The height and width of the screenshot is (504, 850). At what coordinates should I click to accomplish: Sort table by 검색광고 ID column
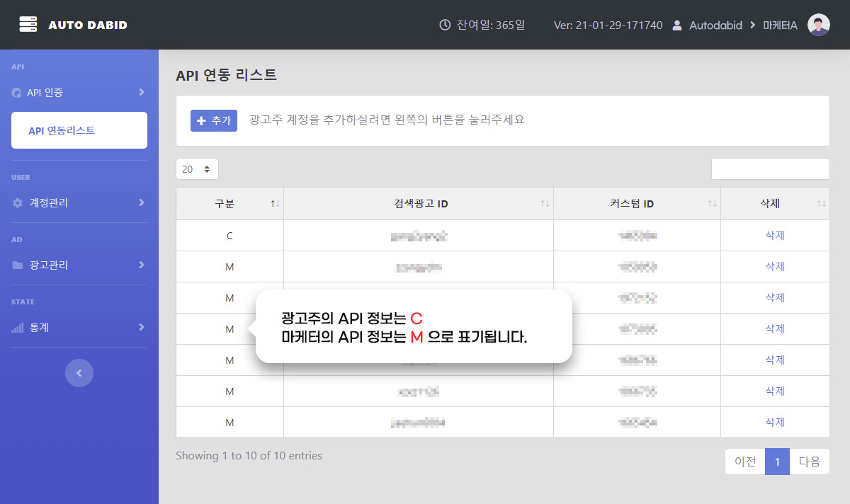point(421,204)
